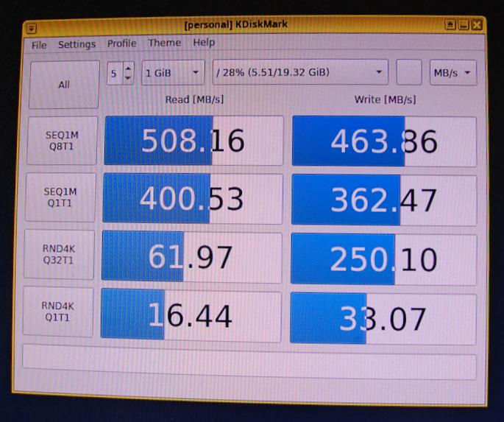Click the empty status field at bottom

[x=249, y=362]
